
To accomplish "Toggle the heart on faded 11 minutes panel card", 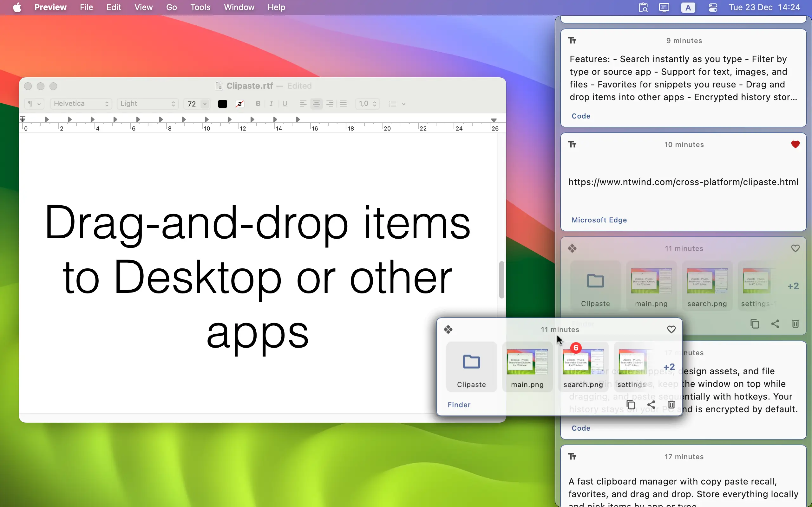I will 795,248.
